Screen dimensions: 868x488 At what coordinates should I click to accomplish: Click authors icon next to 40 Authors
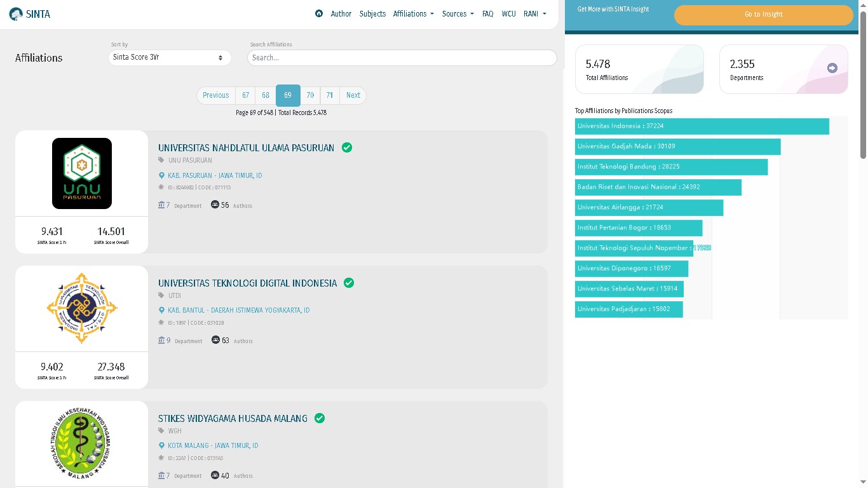[x=215, y=475]
